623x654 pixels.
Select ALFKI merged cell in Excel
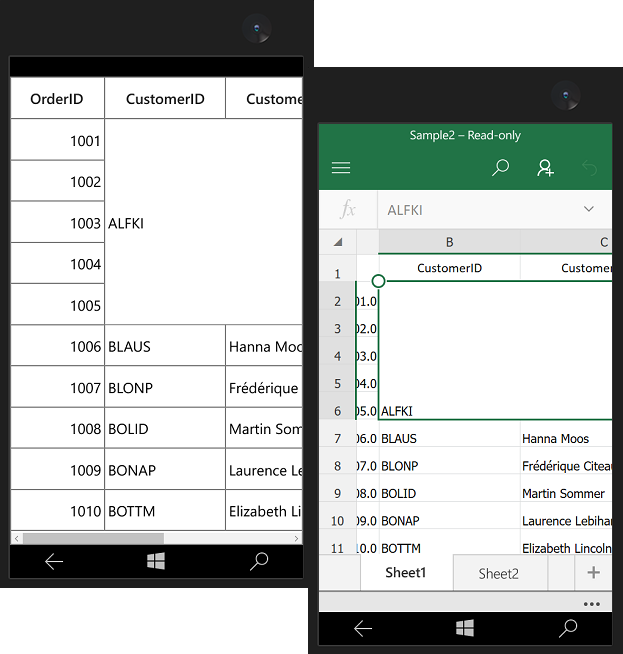point(495,350)
